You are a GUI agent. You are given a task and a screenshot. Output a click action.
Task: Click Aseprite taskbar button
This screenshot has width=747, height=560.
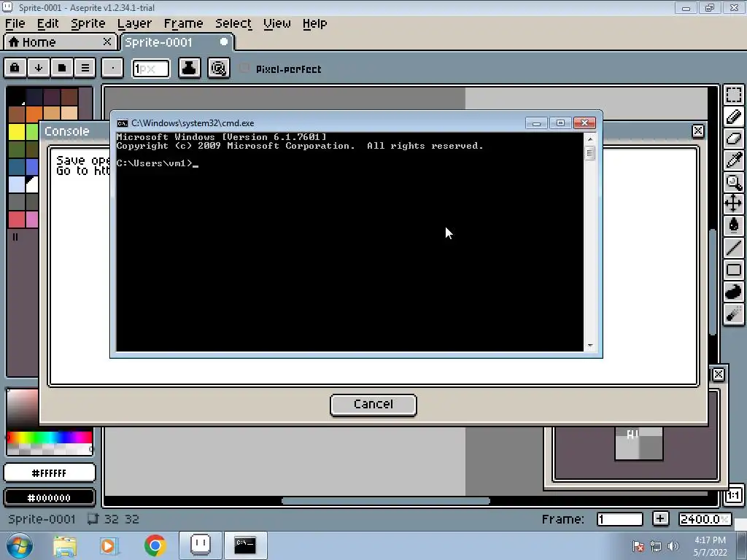tap(200, 545)
